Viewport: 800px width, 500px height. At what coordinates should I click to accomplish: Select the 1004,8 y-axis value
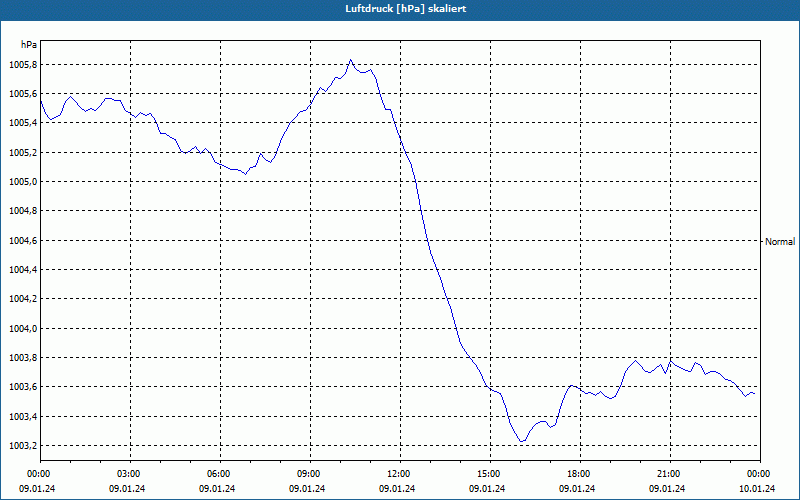[x=23, y=211]
